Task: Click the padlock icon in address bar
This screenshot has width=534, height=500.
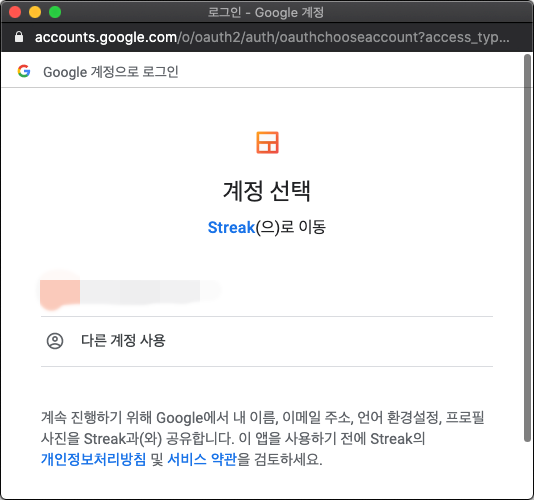Action: point(19,37)
